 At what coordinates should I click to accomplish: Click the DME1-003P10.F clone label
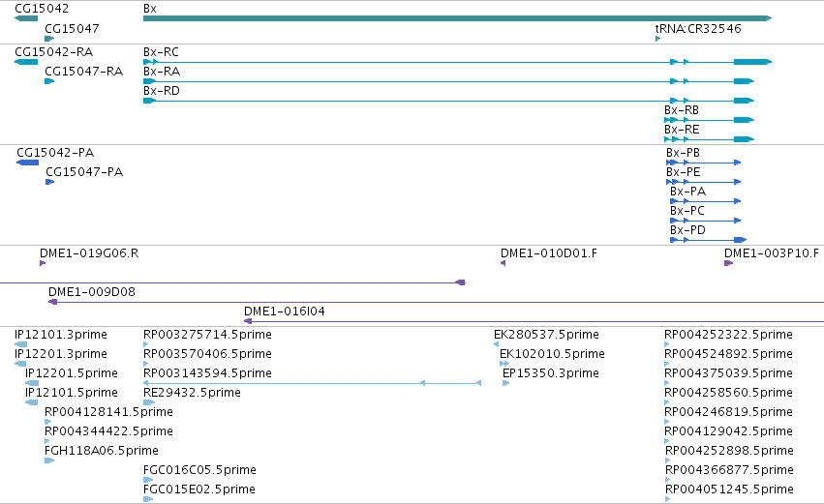click(772, 253)
